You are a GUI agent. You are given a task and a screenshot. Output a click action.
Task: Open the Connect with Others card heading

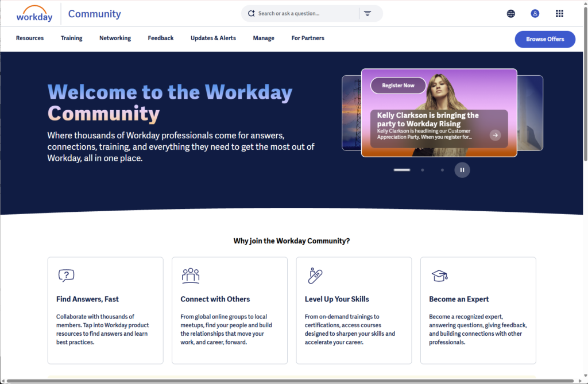coord(215,299)
